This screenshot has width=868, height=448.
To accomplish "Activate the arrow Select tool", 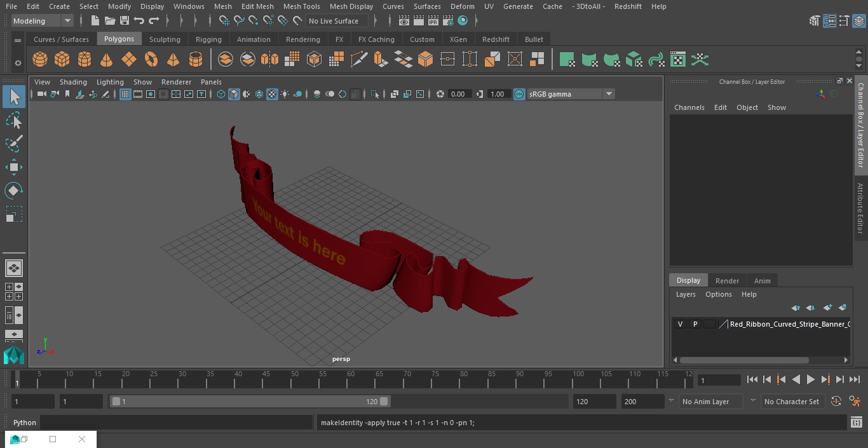I will click(x=13, y=97).
